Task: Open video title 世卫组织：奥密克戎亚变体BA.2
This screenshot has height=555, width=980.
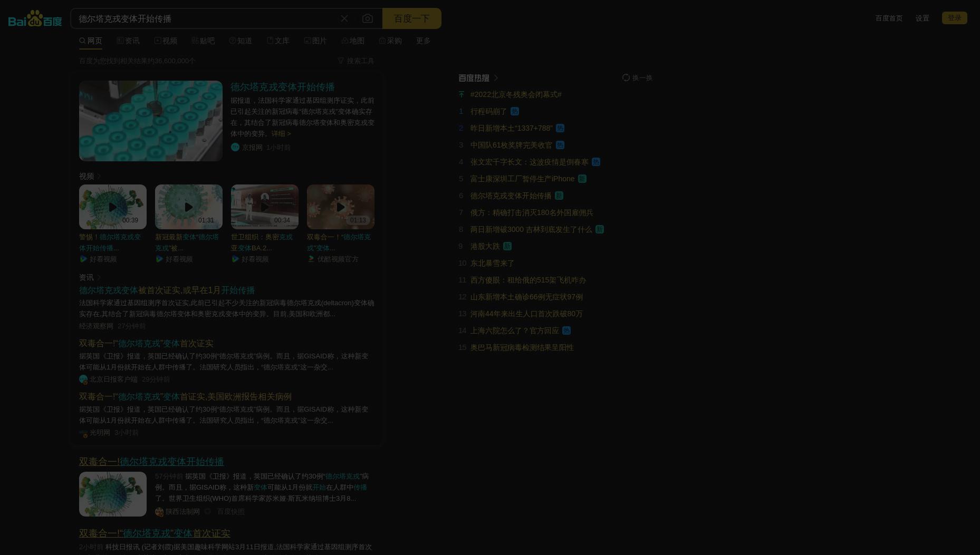Action: pos(262,242)
